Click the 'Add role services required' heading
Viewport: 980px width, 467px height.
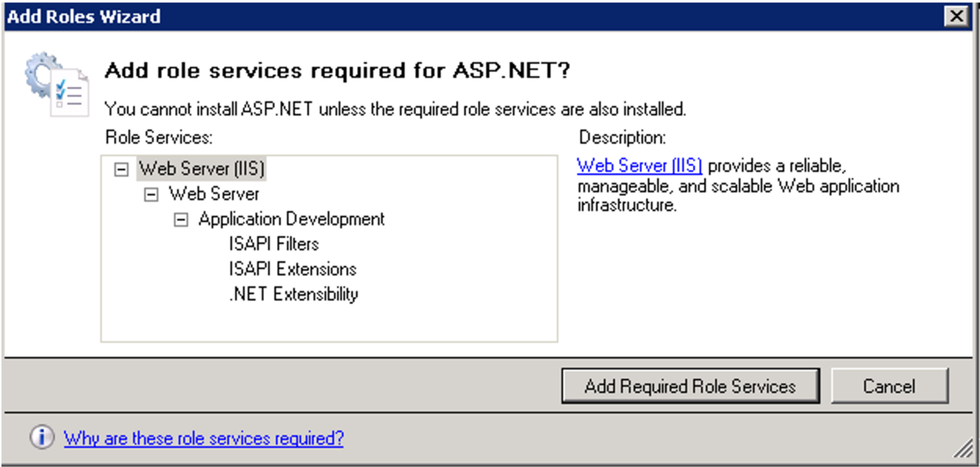[337, 71]
